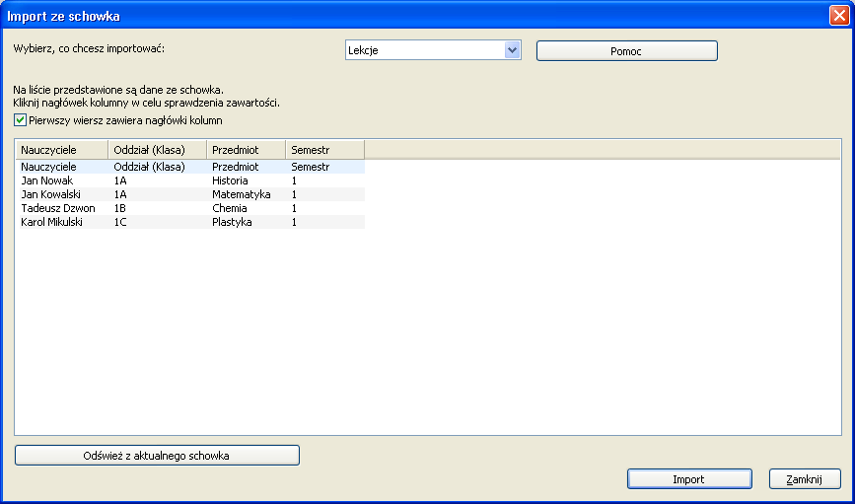The width and height of the screenshot is (855, 504).
Task: Click the Historia subject cell
Action: click(232, 181)
